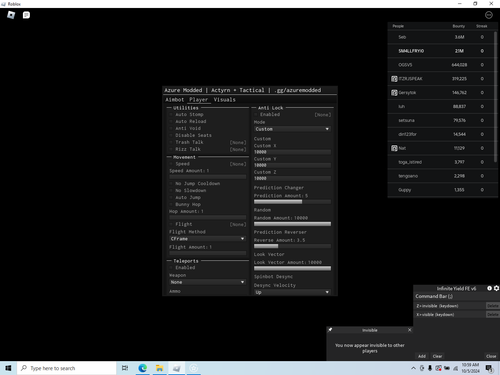Delete the Z invisible keybind
The width and height of the screenshot is (500, 375).
click(x=492, y=306)
